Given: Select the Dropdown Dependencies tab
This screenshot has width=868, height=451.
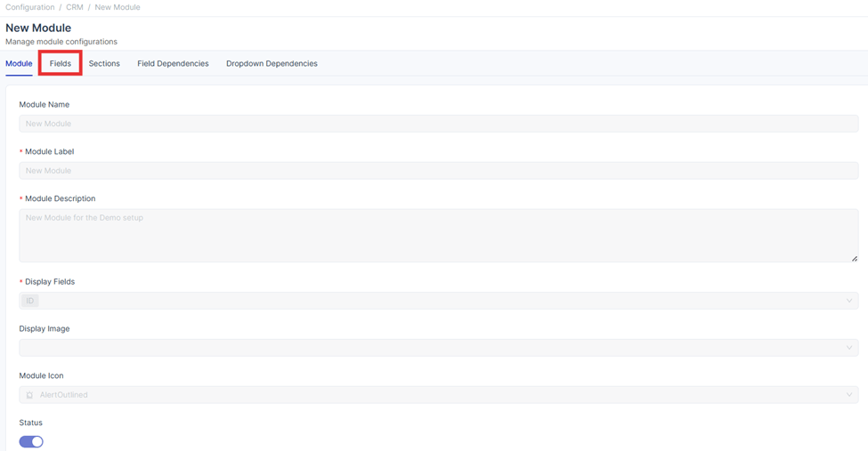Looking at the screenshot, I should point(272,64).
